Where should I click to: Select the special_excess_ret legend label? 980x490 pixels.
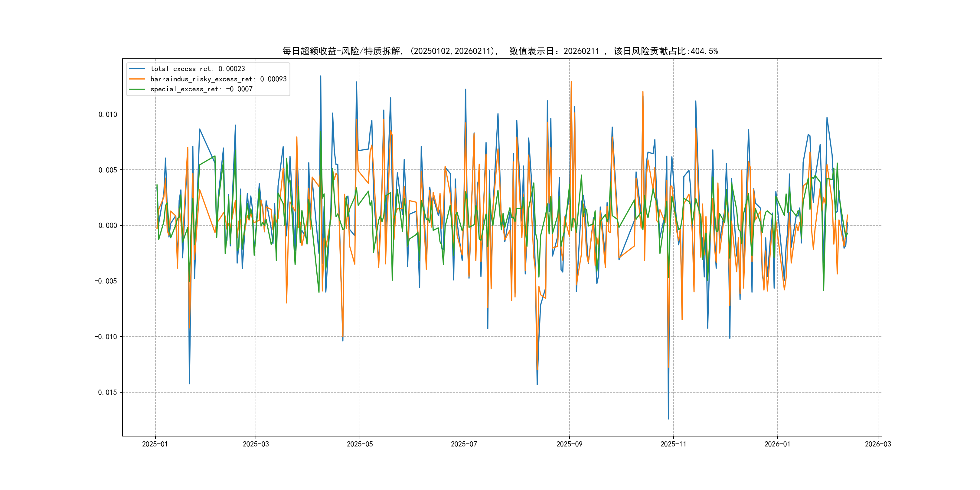pos(201,89)
